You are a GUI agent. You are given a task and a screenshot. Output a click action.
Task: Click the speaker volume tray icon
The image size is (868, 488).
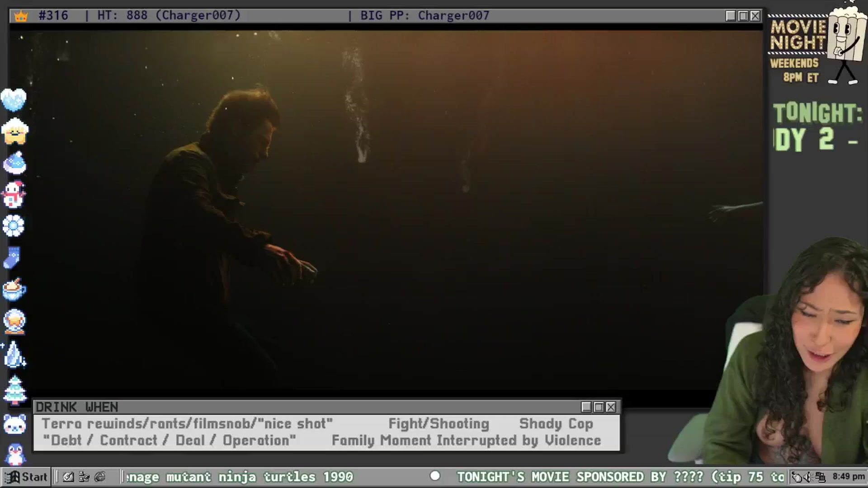807,477
